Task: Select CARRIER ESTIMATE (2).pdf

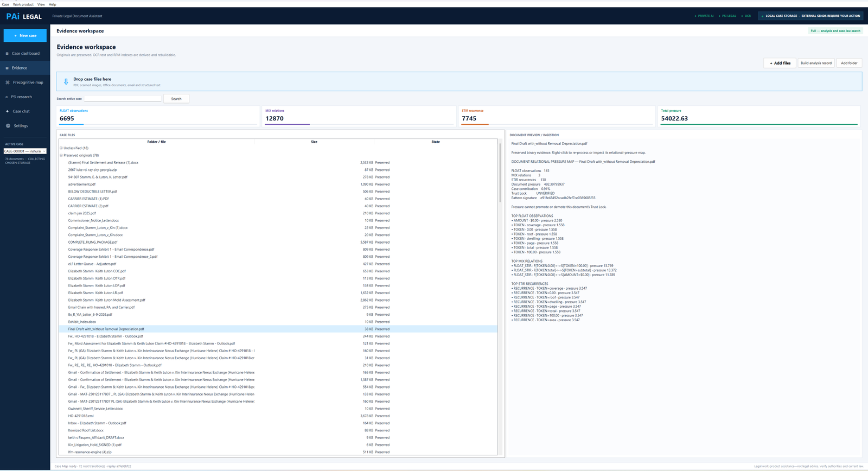Action: click(278, 206)
